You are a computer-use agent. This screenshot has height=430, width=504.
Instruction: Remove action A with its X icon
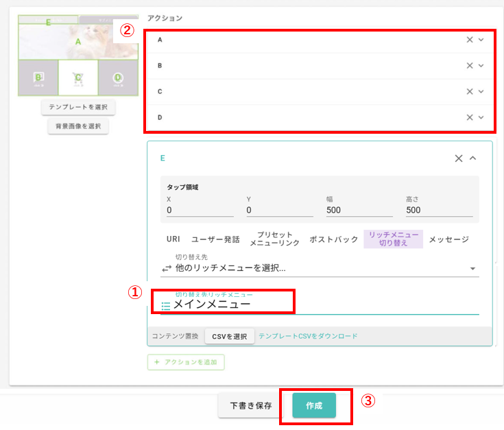pos(470,40)
